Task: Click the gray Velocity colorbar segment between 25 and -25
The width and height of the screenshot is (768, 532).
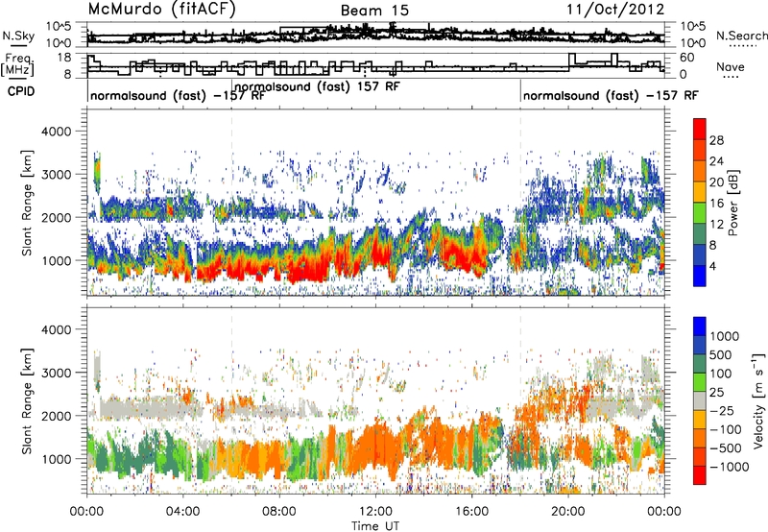Action: tap(700, 400)
